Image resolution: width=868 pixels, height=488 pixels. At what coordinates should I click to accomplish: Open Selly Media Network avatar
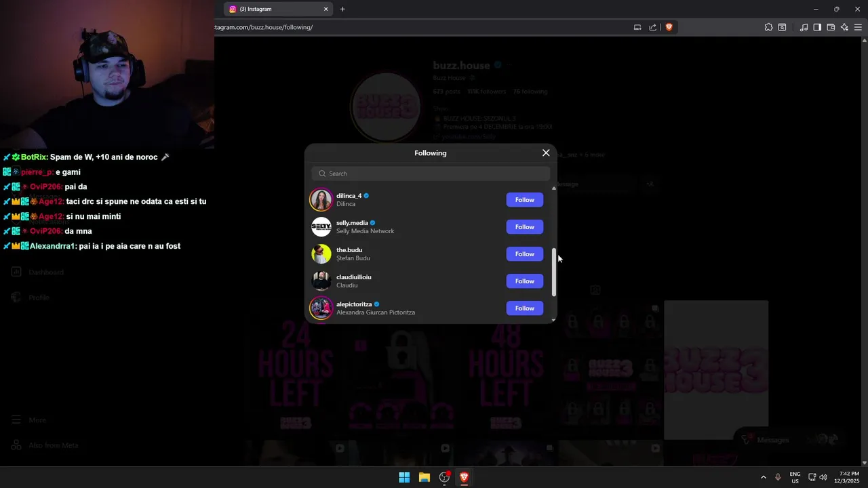[321, 227]
